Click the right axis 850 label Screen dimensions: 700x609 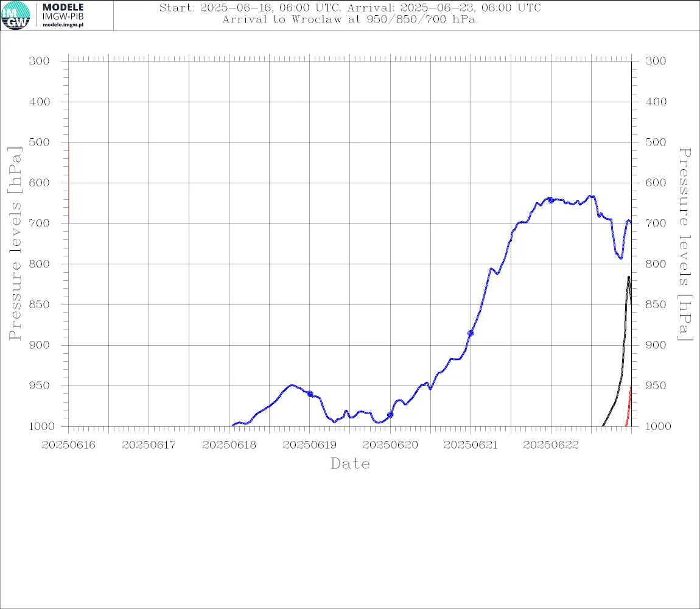[x=656, y=304]
